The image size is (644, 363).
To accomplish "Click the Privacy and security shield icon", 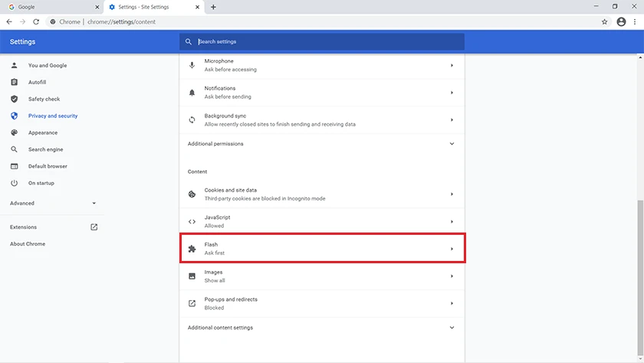I will click(x=14, y=116).
